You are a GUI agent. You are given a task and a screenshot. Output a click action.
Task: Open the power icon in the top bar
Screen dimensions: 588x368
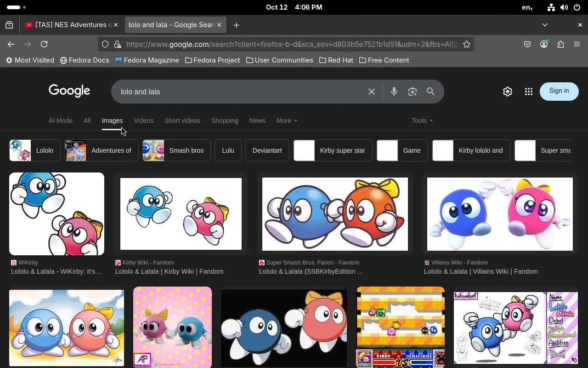[x=577, y=7]
